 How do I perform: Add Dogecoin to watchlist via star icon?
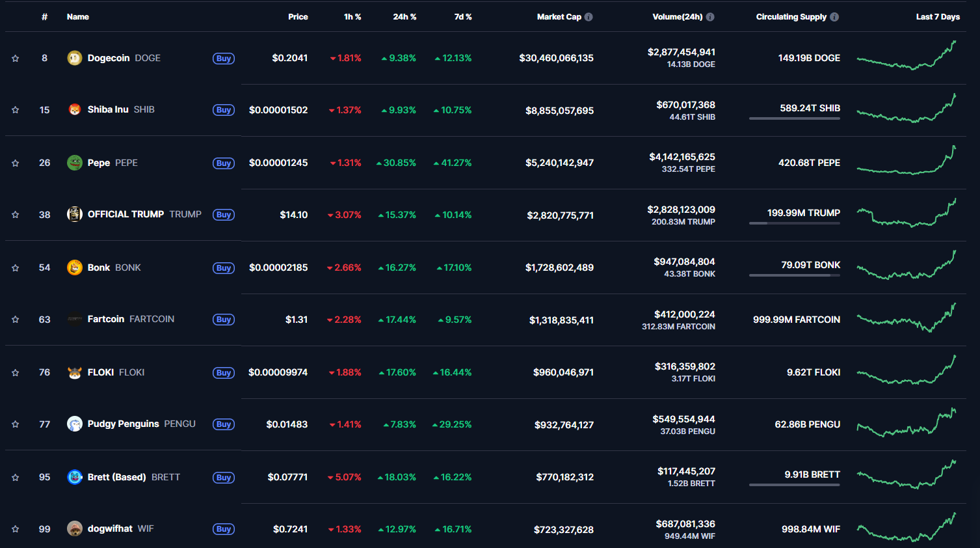[x=15, y=59]
